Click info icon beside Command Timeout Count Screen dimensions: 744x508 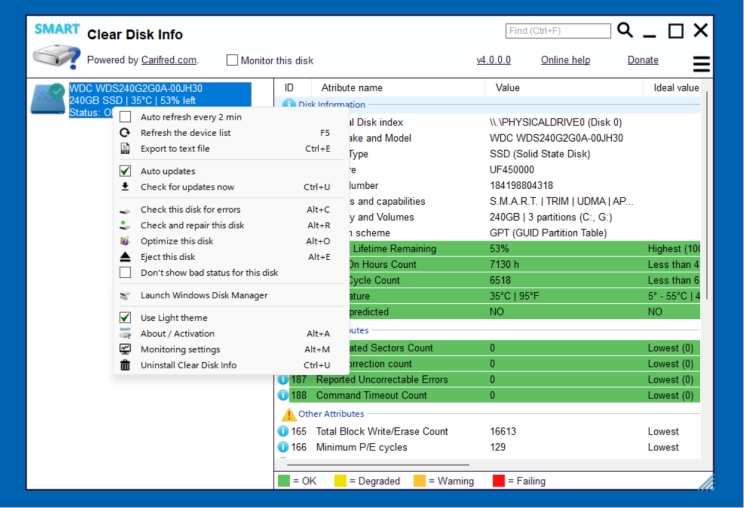click(x=283, y=395)
